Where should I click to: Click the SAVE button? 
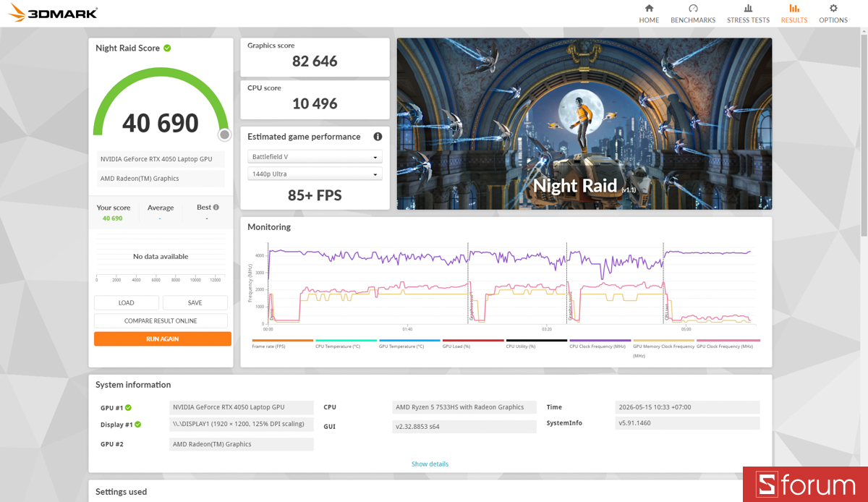[x=195, y=302]
